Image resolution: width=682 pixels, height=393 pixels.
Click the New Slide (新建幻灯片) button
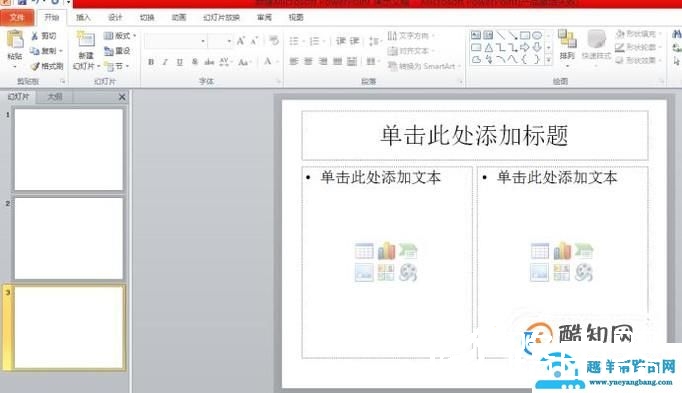click(x=86, y=50)
